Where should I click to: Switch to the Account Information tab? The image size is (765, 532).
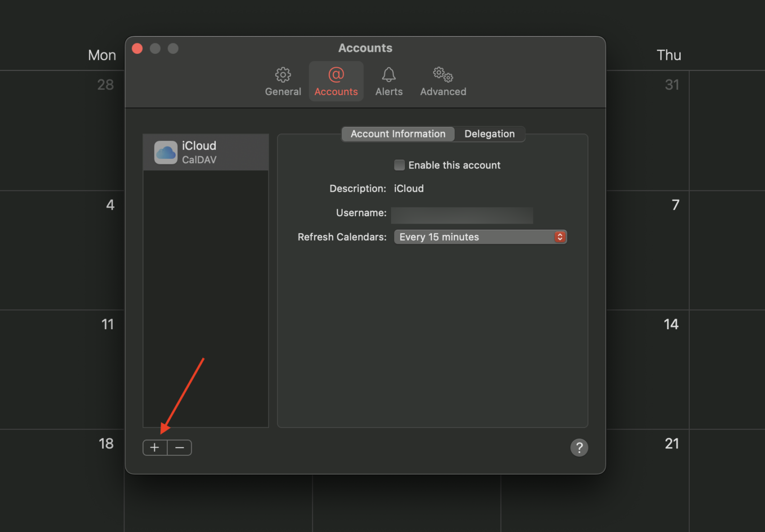(398, 134)
